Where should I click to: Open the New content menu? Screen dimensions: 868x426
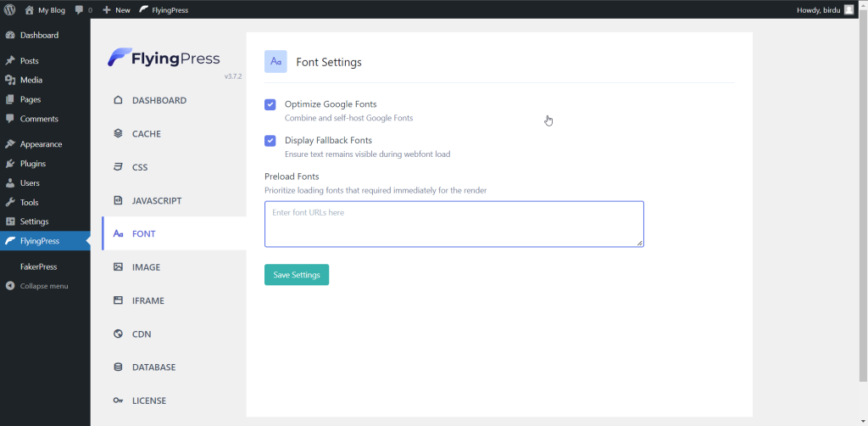click(116, 10)
